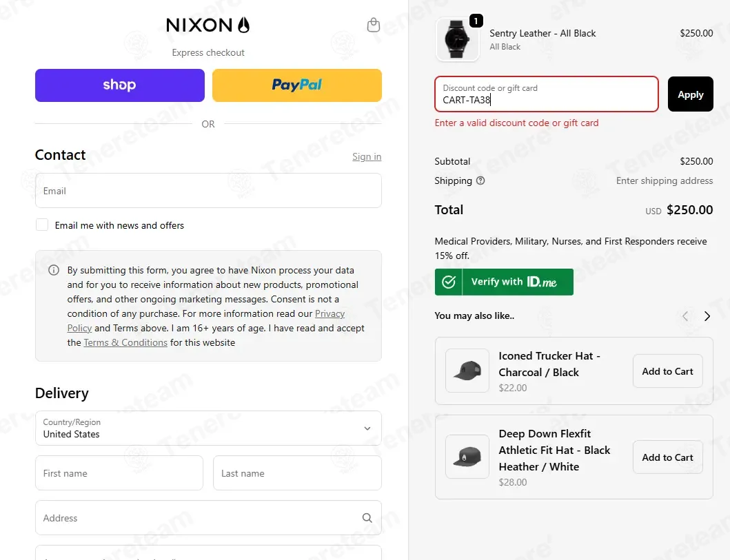Apply the discount code
Screen dimensions: 730x560
[x=690, y=94]
